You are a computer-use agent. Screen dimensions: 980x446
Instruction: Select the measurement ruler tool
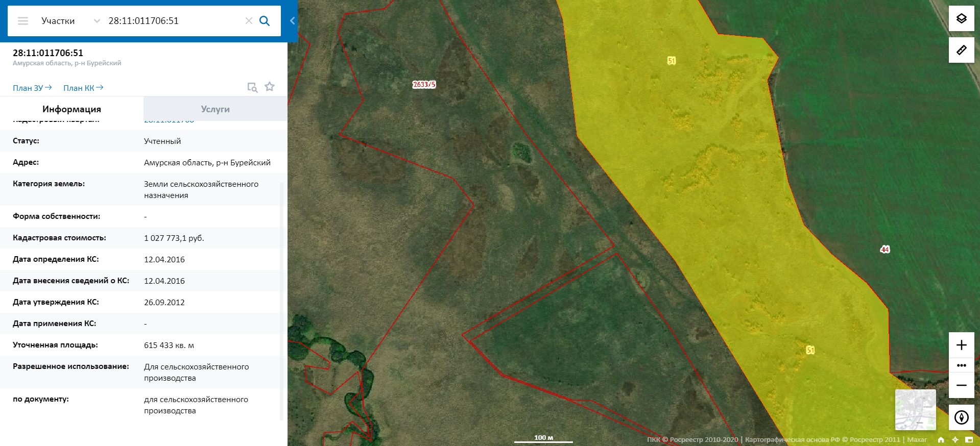click(962, 50)
